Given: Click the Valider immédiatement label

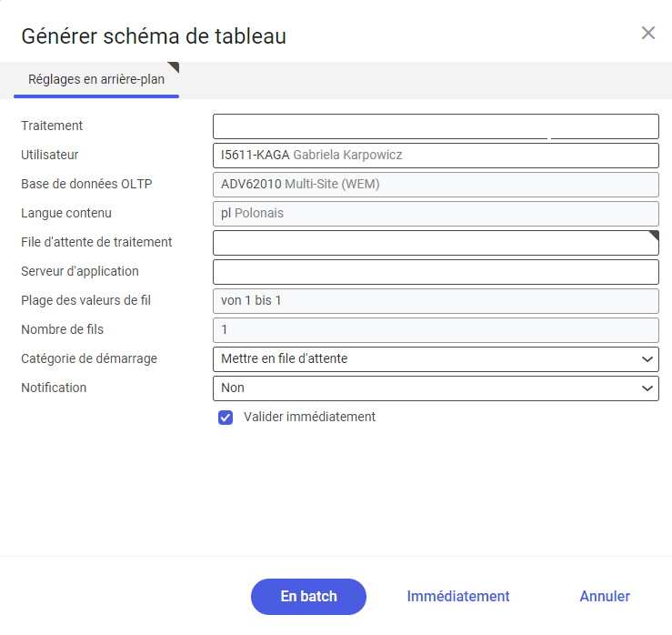Looking at the screenshot, I should tap(309, 417).
